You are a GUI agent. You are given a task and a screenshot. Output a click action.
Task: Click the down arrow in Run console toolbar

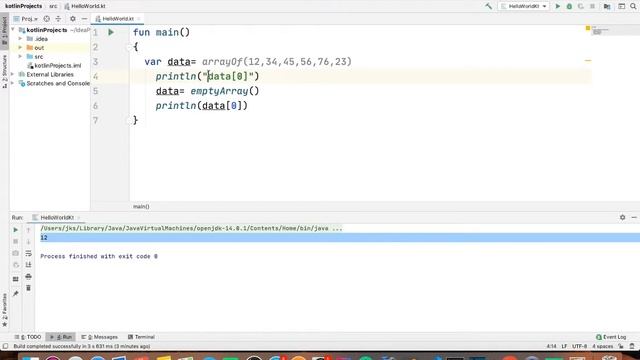[x=29, y=241]
